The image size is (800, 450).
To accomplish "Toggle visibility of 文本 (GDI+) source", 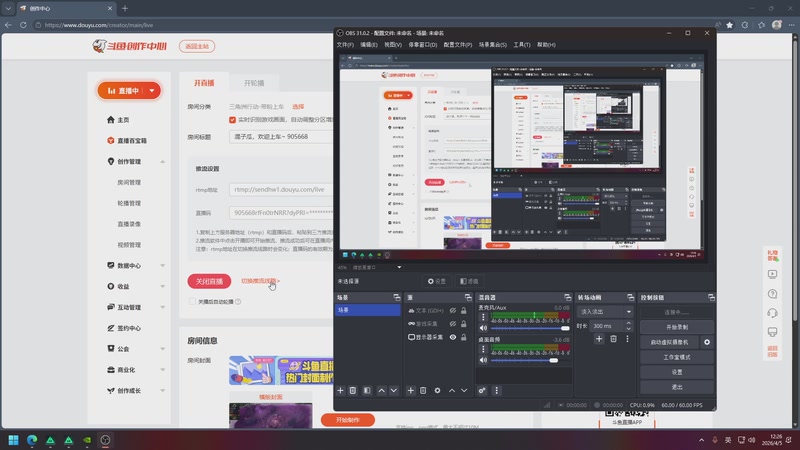I will point(453,310).
